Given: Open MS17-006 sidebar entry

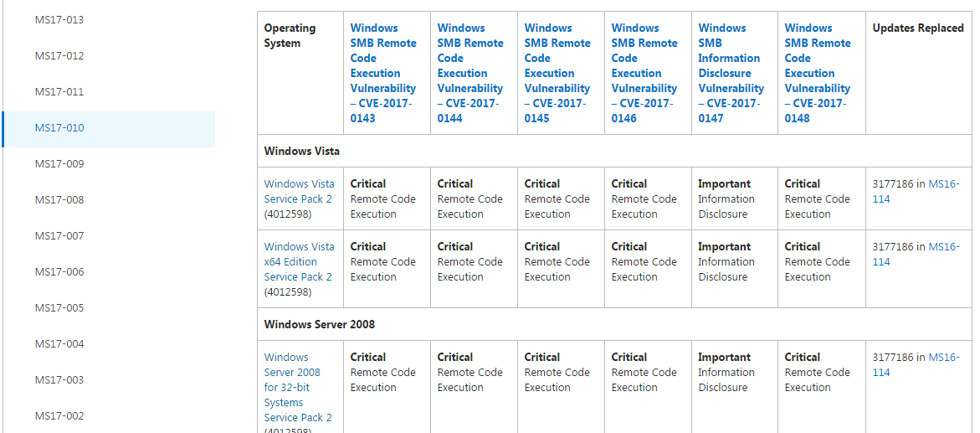Looking at the screenshot, I should point(59,272).
